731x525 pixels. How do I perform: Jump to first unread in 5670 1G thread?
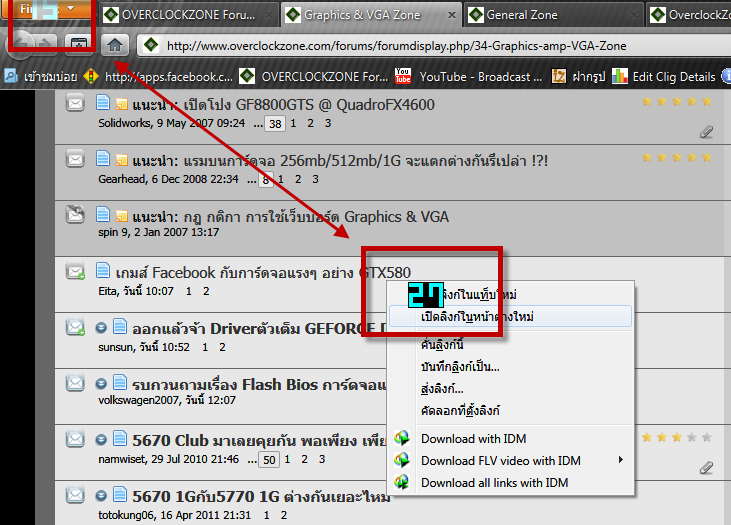(101, 496)
